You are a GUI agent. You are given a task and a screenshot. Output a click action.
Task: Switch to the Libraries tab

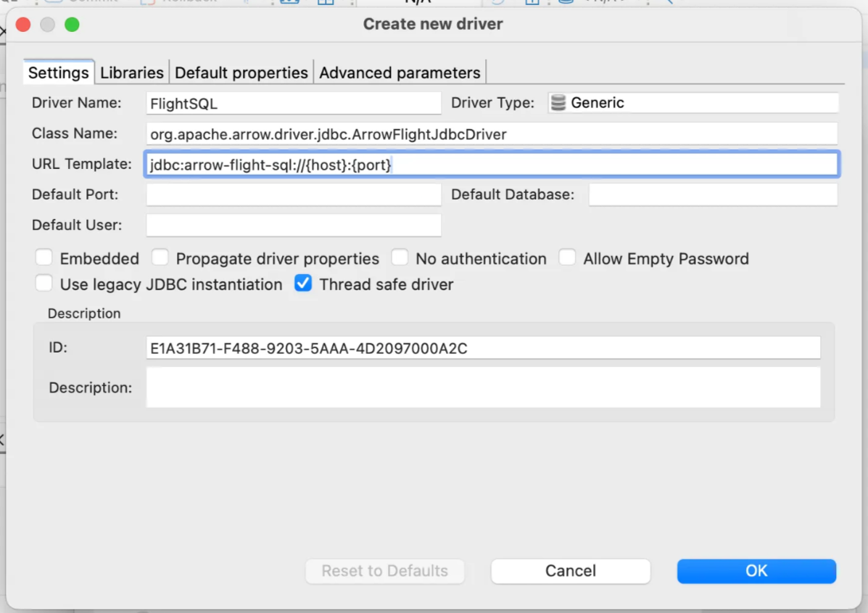[x=131, y=73]
